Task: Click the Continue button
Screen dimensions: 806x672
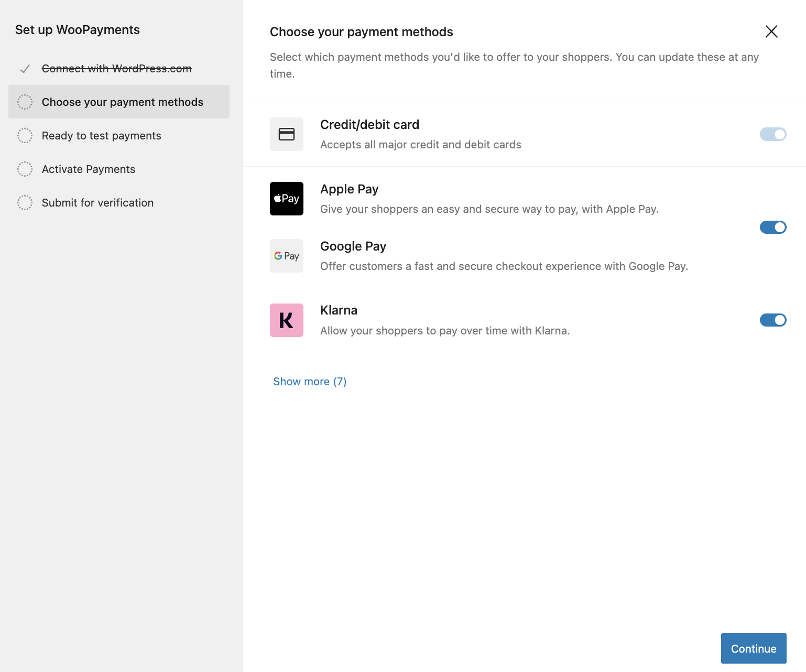Action: [x=754, y=648]
